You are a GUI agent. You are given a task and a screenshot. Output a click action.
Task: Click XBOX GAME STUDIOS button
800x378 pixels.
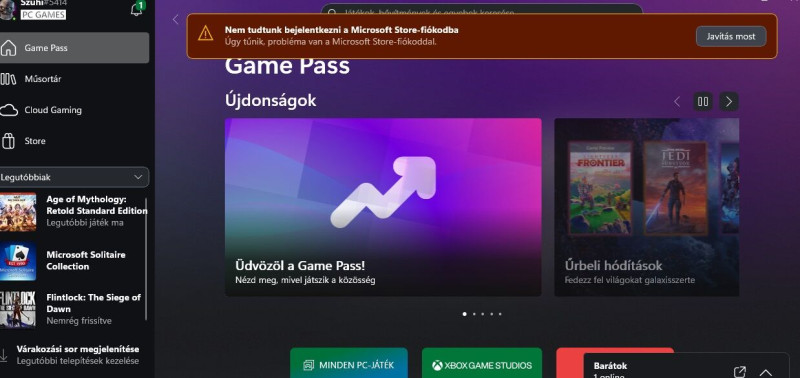(482, 363)
